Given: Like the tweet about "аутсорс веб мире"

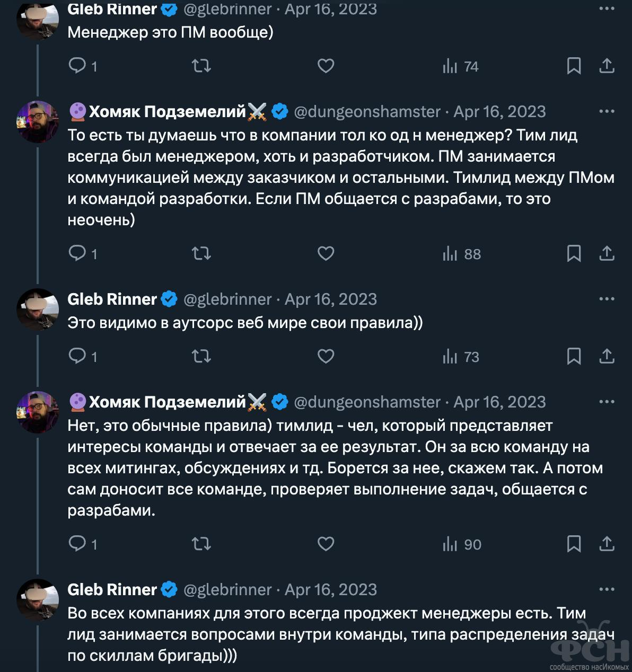Looking at the screenshot, I should [x=326, y=357].
